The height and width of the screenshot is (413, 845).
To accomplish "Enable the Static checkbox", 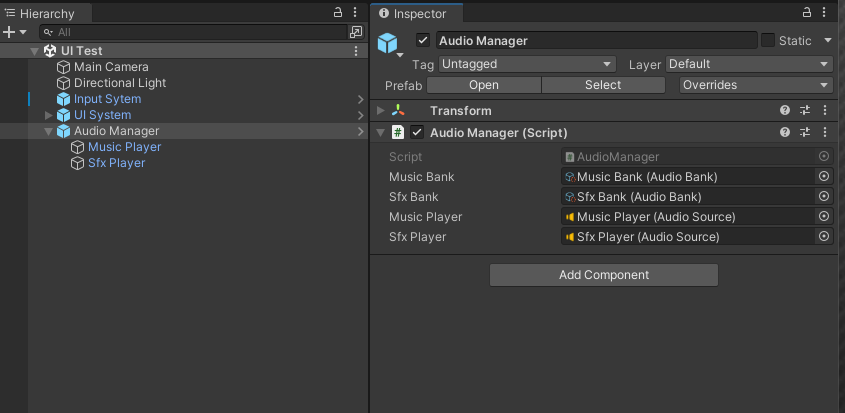I will pyautogui.click(x=768, y=41).
